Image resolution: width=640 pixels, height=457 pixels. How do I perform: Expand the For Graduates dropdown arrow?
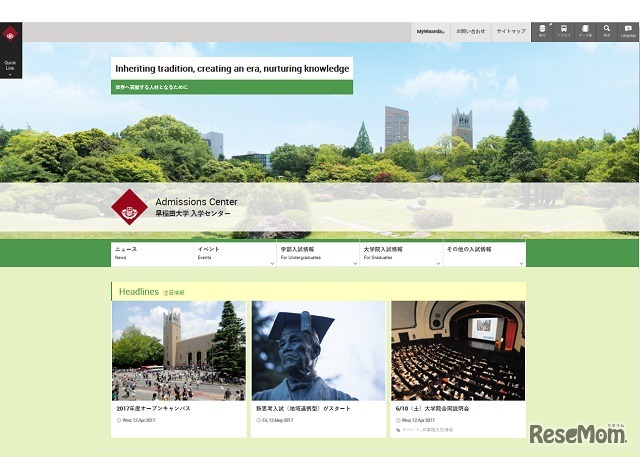[x=438, y=264]
